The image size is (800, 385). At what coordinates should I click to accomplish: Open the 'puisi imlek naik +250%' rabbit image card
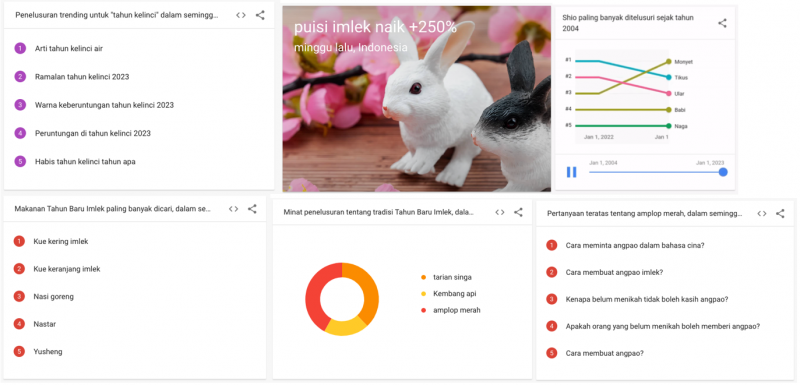tap(417, 99)
